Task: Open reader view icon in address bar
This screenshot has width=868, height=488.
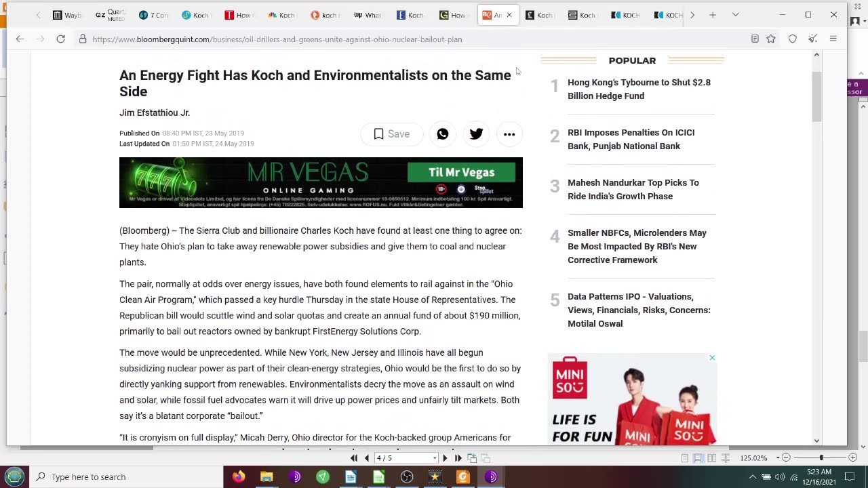Action: 755,39
